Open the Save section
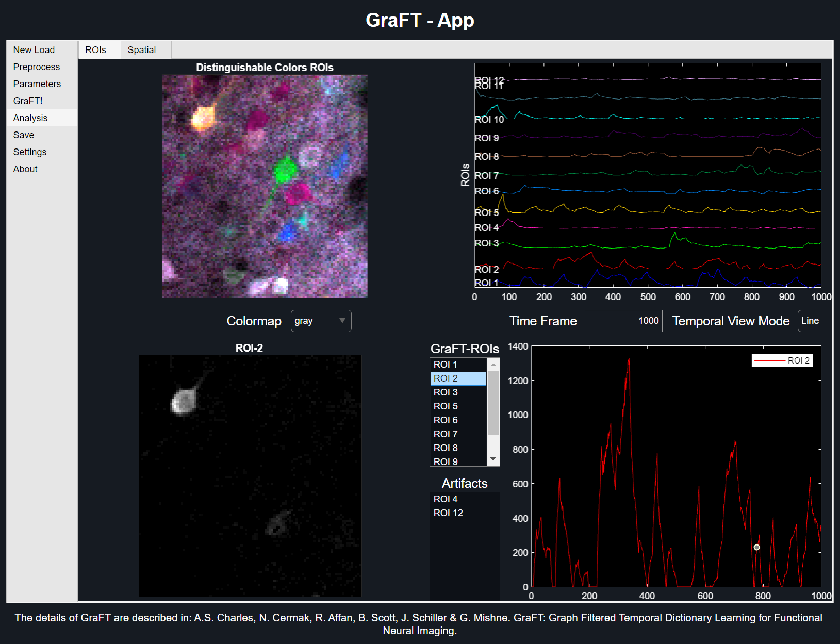The width and height of the screenshot is (840, 644). pos(42,135)
